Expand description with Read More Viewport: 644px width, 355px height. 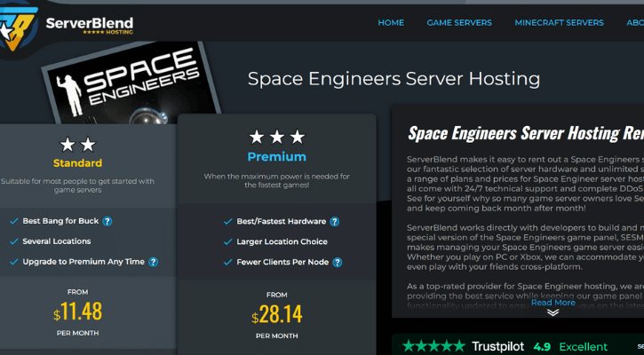click(x=553, y=303)
